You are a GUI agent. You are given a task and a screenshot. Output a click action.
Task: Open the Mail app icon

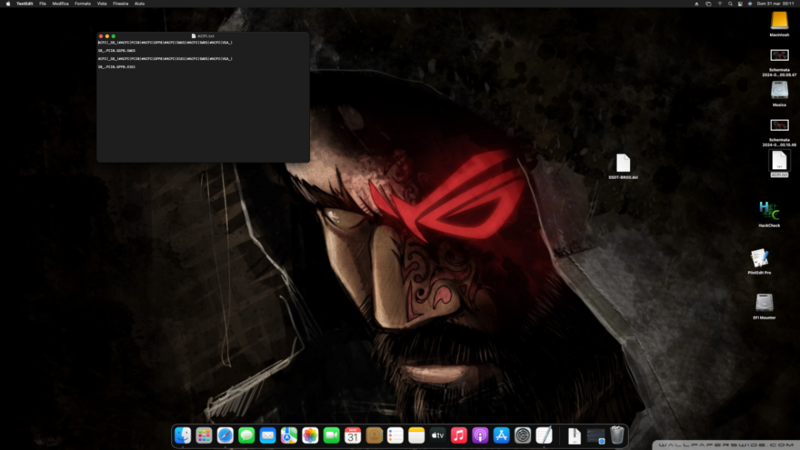pyautogui.click(x=267, y=436)
